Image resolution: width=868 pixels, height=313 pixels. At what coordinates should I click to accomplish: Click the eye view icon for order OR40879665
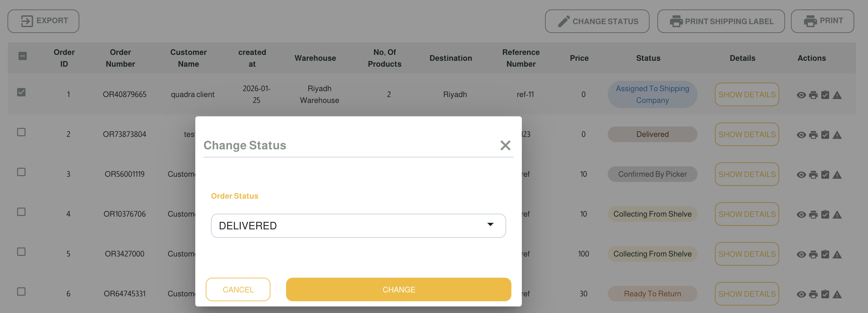(x=801, y=95)
